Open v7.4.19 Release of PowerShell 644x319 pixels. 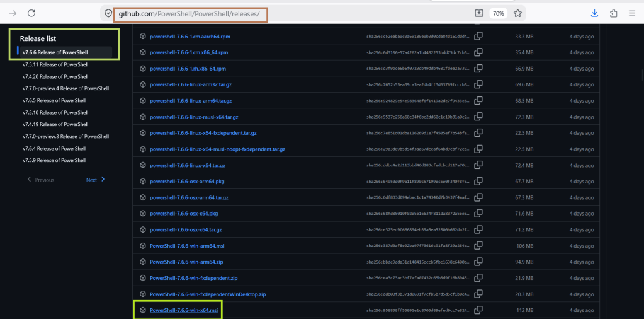click(55, 124)
